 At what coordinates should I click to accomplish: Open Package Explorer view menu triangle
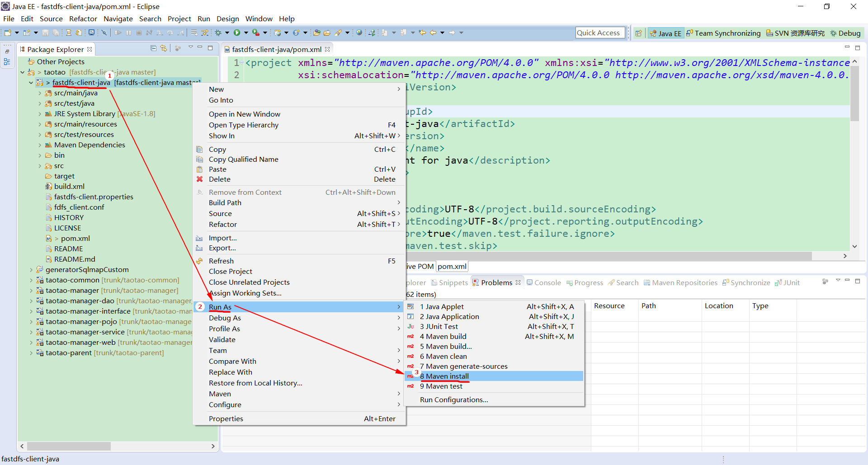coord(190,47)
